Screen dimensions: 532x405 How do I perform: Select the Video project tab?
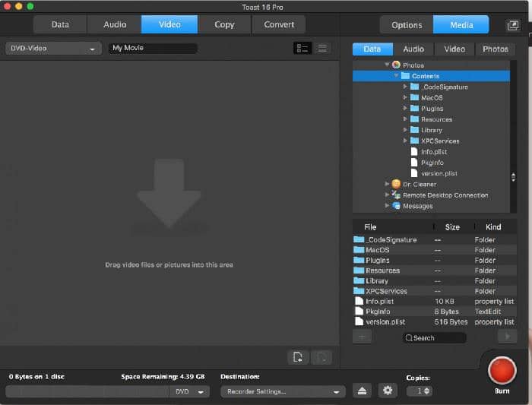click(x=169, y=24)
